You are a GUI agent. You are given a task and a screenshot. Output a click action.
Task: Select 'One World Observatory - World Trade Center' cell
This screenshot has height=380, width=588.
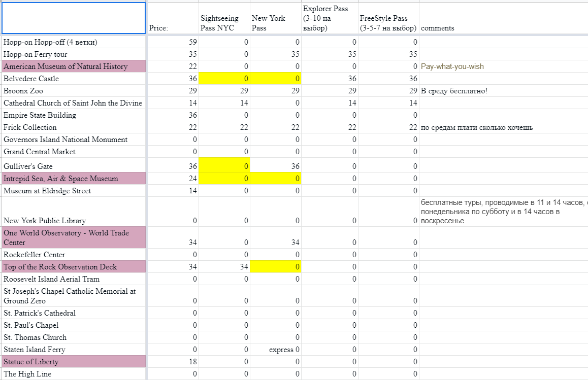(x=74, y=237)
